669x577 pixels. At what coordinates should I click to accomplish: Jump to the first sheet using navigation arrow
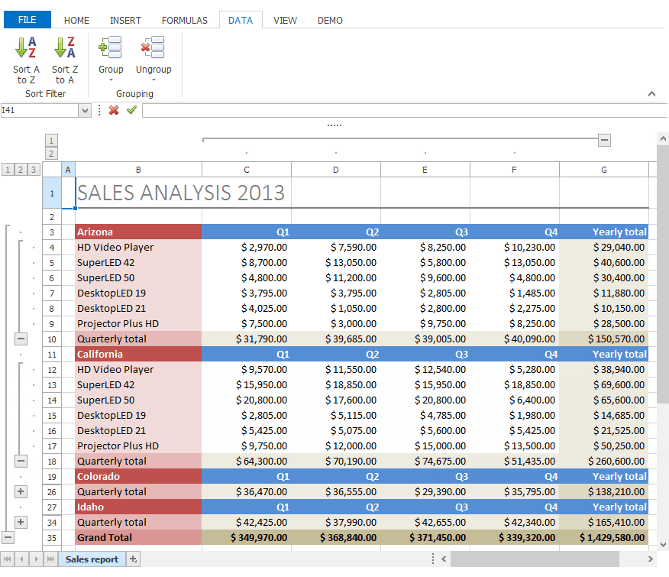[8, 559]
